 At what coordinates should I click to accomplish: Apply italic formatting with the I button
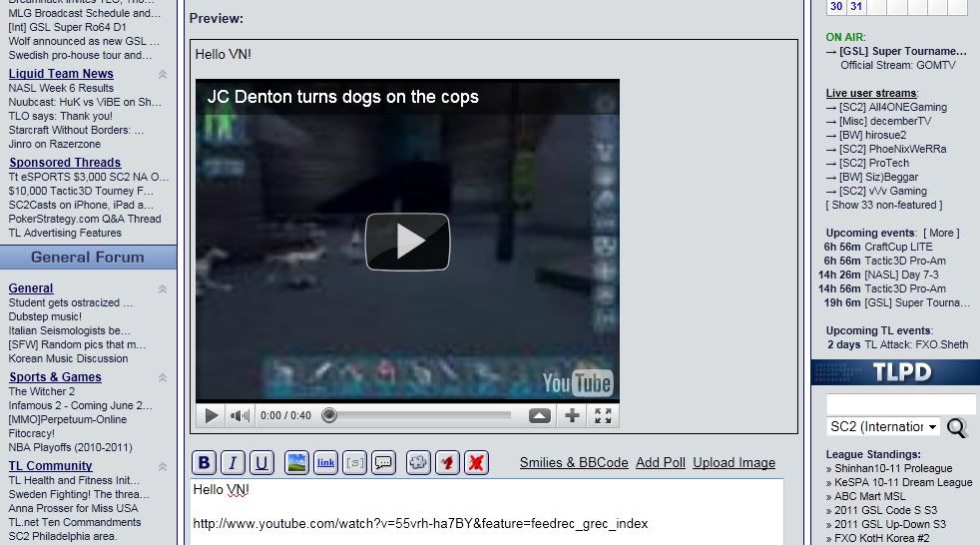(233, 463)
